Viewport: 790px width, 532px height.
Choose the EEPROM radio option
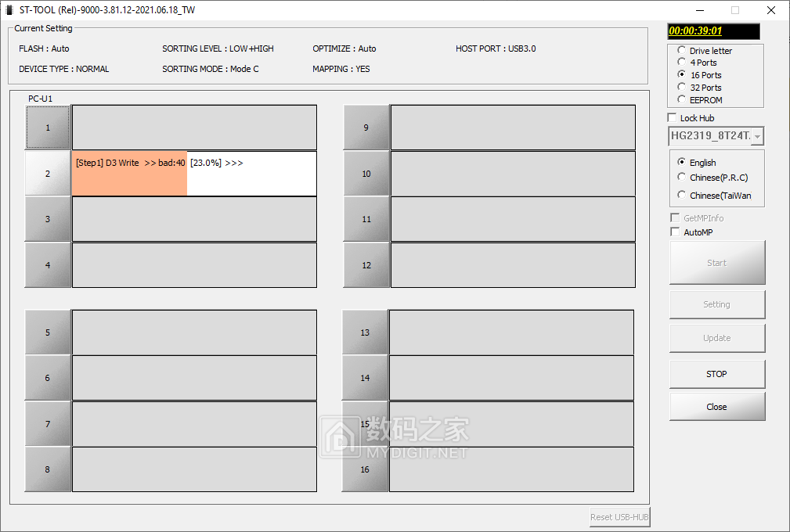pos(682,100)
